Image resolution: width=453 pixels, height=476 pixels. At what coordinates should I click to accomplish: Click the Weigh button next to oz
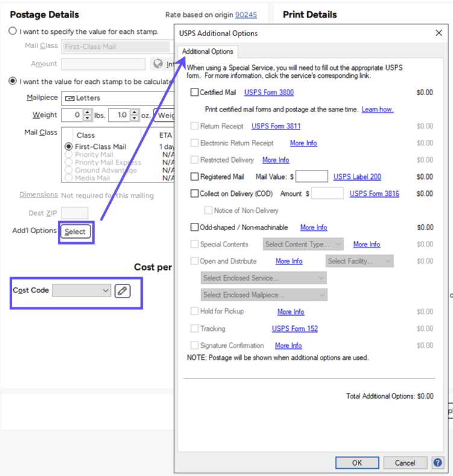[x=164, y=115]
